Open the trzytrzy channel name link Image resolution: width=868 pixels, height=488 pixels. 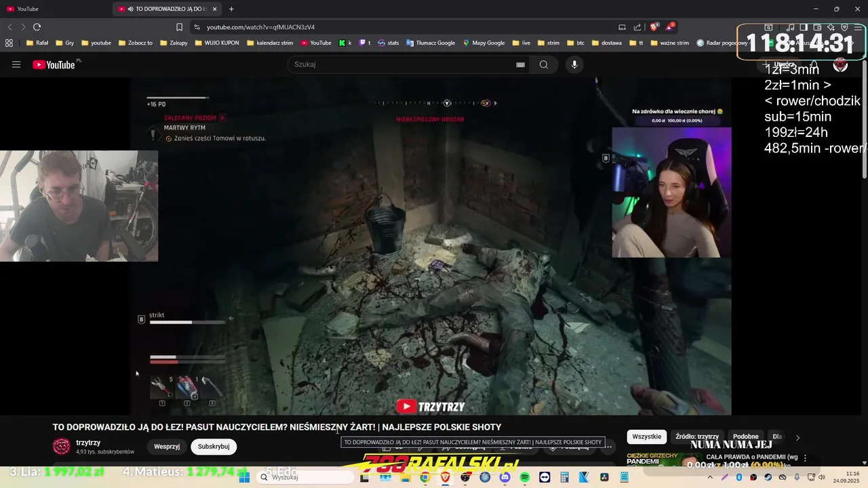tap(88, 443)
